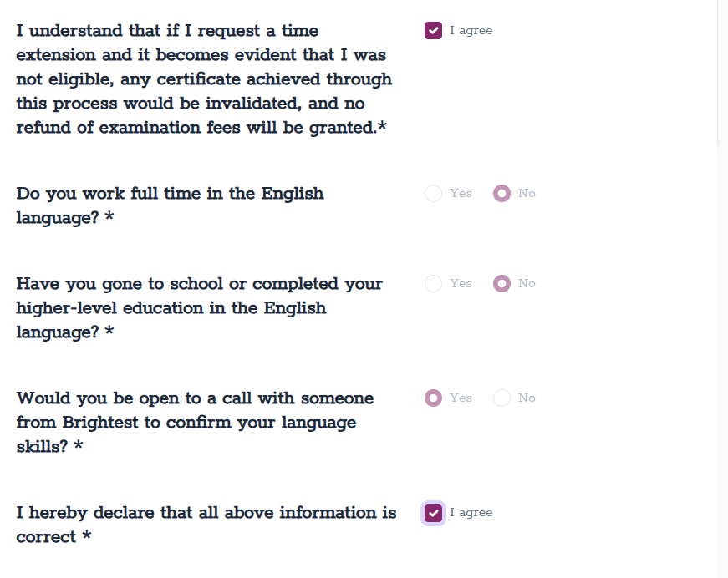Click the vertical scrollbar on the right edge

[722, 75]
